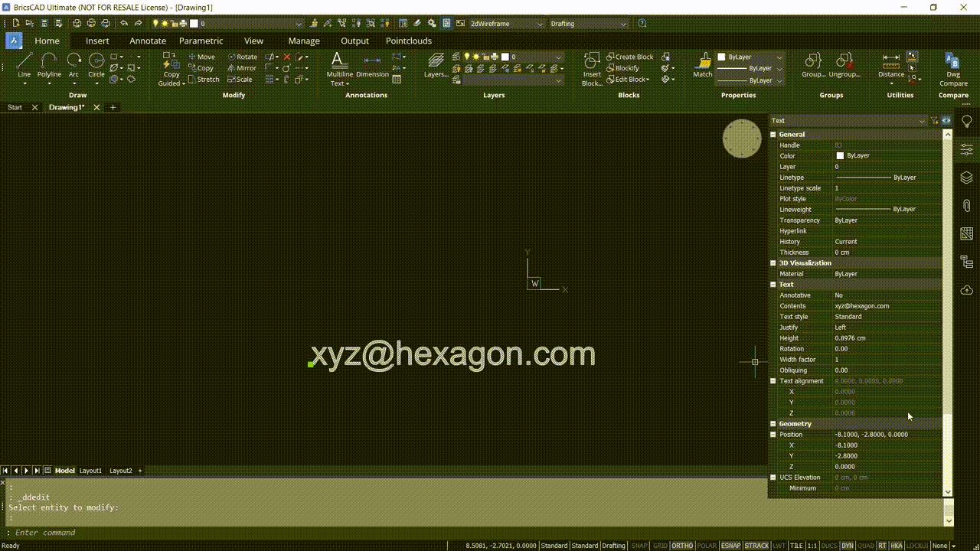Use the Scale tool
The width and height of the screenshot is (980, 551).
click(x=240, y=80)
